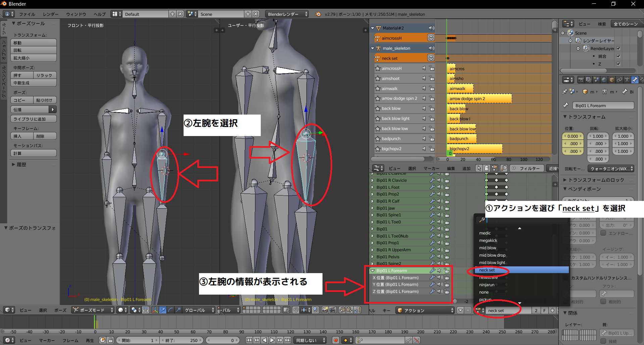Click the 移動 transform button
Viewport: 644px width, 345px height.
click(34, 43)
